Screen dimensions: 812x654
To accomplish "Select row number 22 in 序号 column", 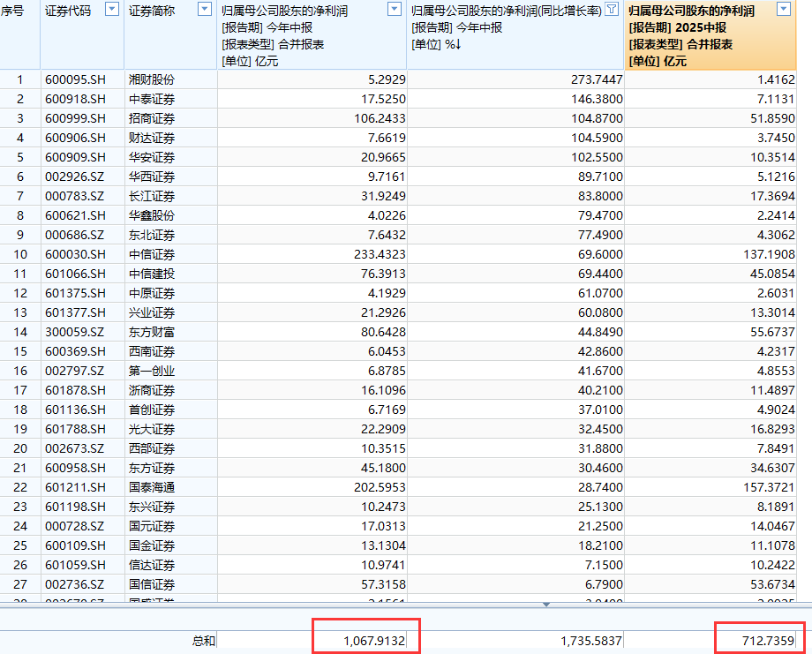I will 20,487.
